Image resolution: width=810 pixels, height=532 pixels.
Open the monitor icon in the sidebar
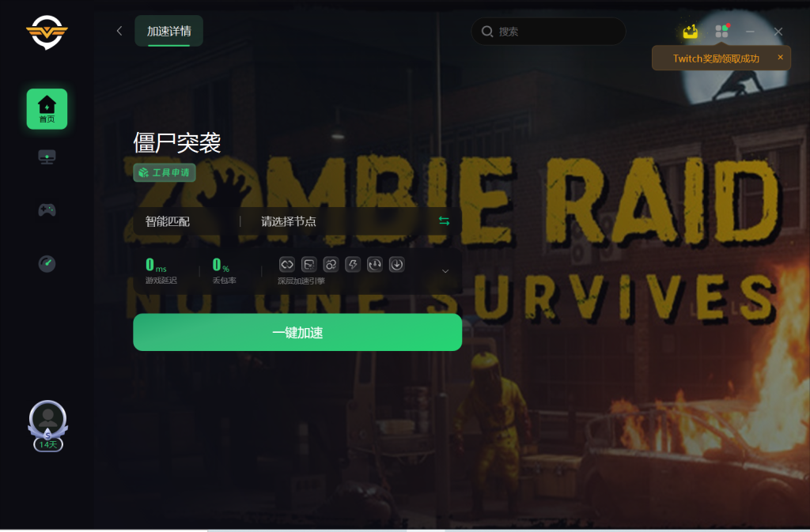47,157
